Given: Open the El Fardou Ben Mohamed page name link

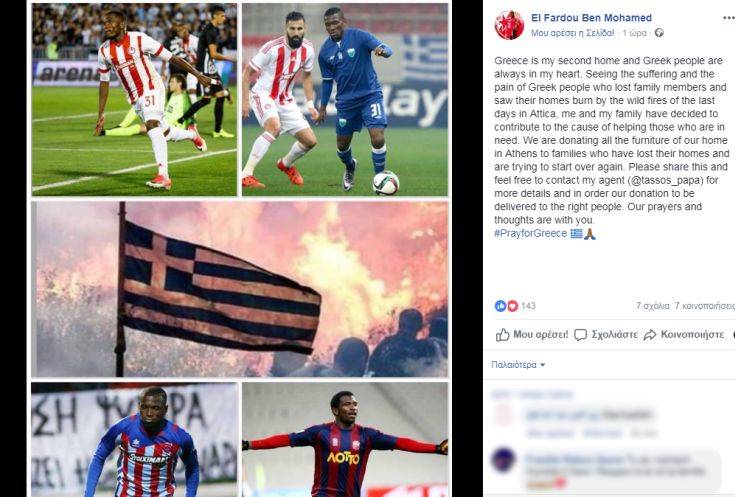Looking at the screenshot, I should pos(591,18).
